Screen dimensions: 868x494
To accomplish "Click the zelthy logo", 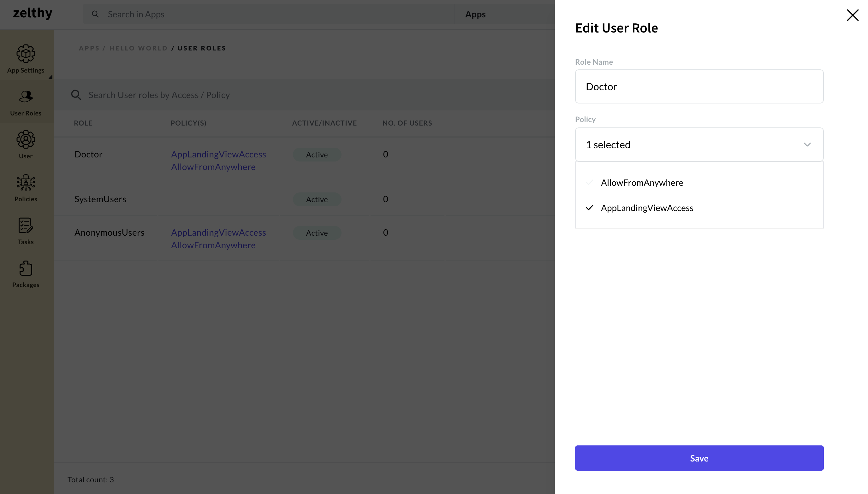I will tap(33, 13).
